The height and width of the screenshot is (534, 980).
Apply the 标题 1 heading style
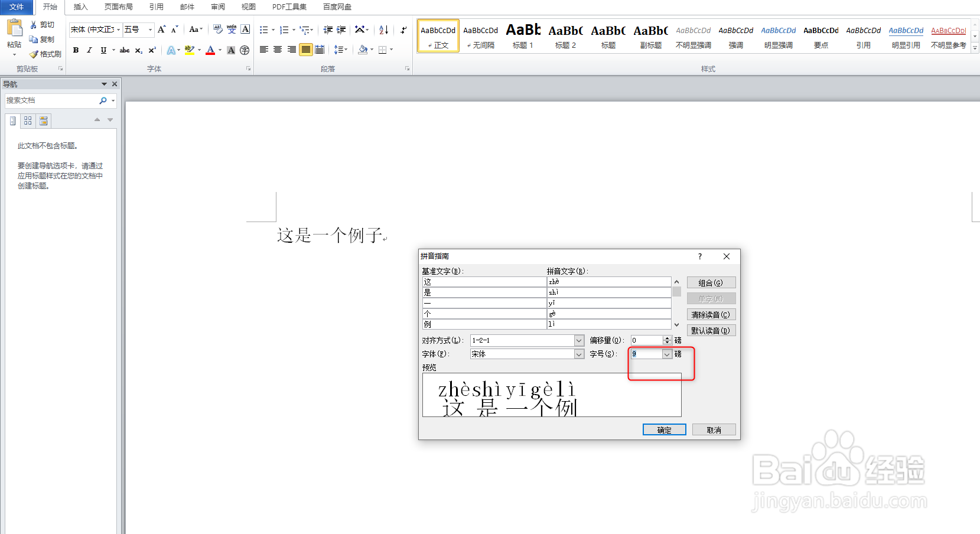pos(523,36)
